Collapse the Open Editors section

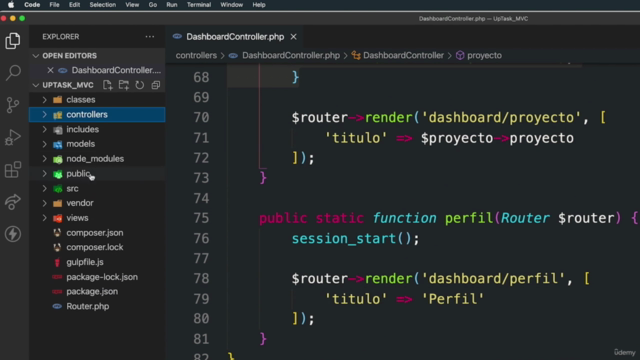pos(36,56)
